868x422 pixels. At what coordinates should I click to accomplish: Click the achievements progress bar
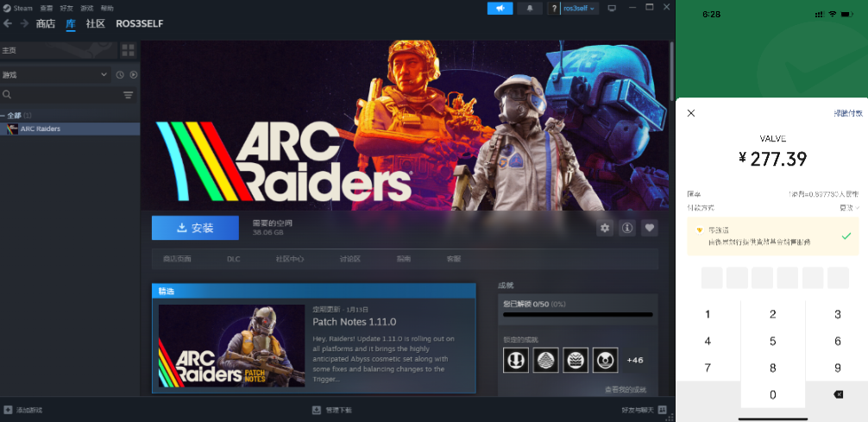577,315
